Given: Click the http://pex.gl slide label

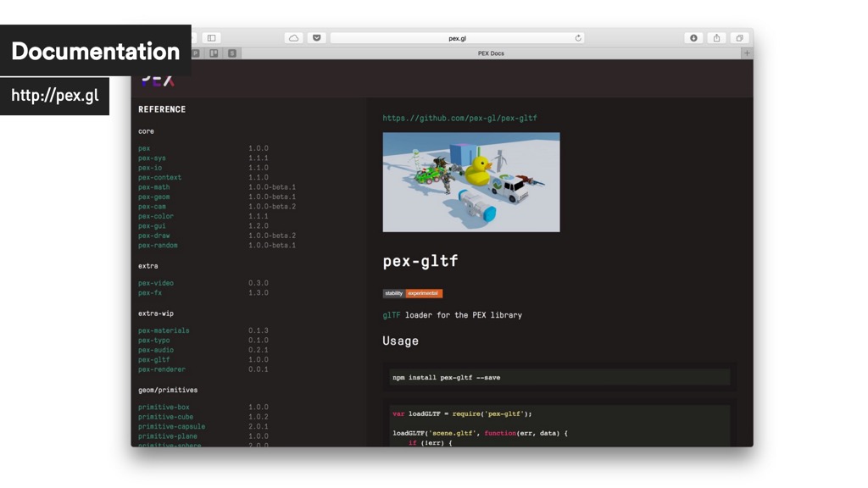Looking at the screenshot, I should (55, 95).
